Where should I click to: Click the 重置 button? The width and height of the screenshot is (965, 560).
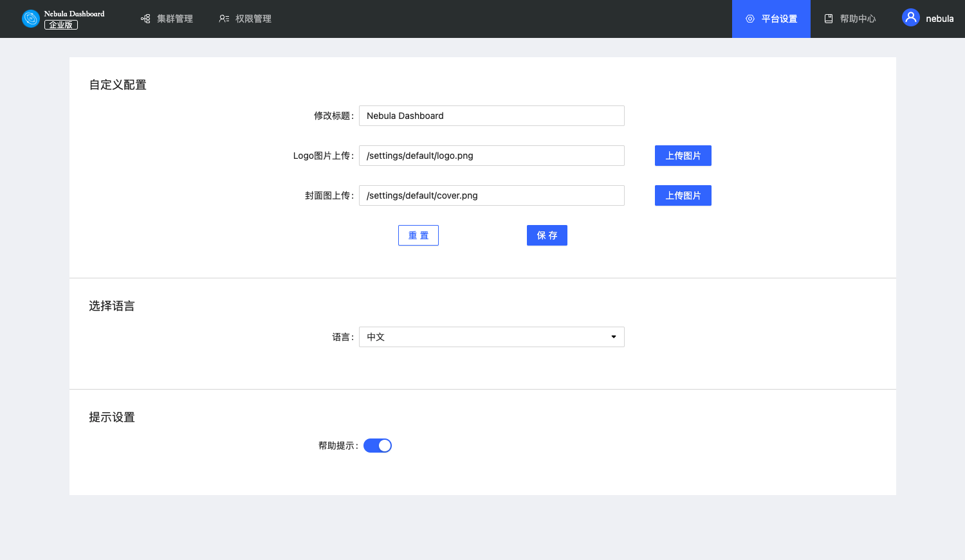click(x=418, y=235)
